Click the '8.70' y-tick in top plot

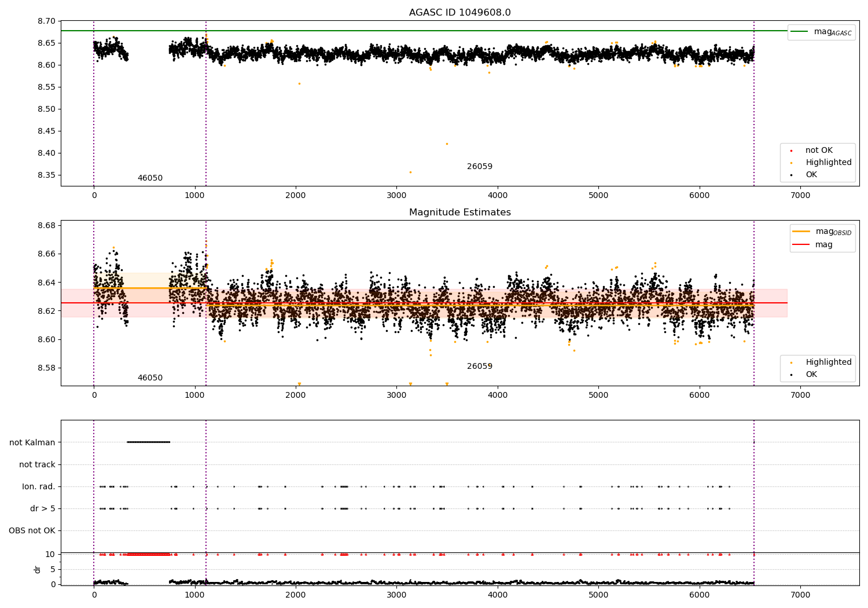[x=46, y=21]
